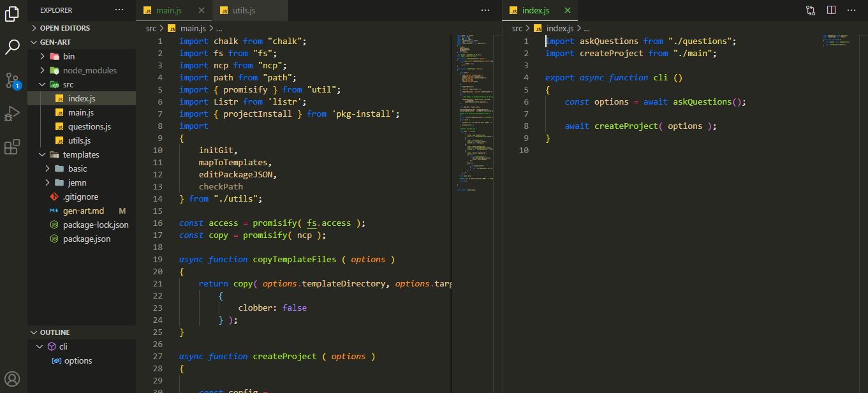Open questions.js in the file tree

(89, 126)
